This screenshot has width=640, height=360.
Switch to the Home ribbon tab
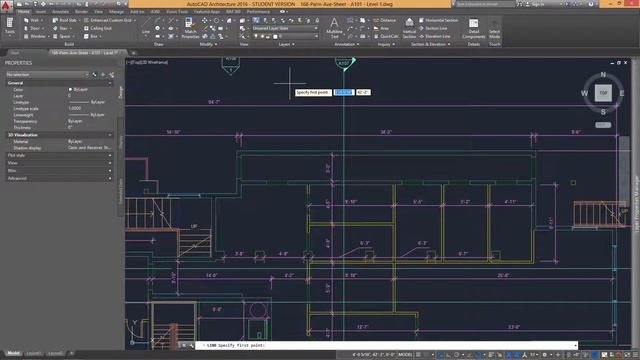(x=23, y=12)
